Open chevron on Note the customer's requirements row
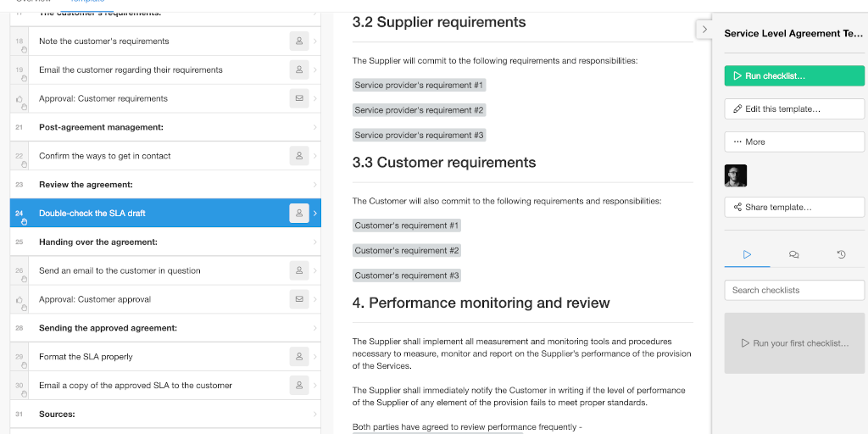The height and width of the screenshot is (434, 868). tap(315, 41)
